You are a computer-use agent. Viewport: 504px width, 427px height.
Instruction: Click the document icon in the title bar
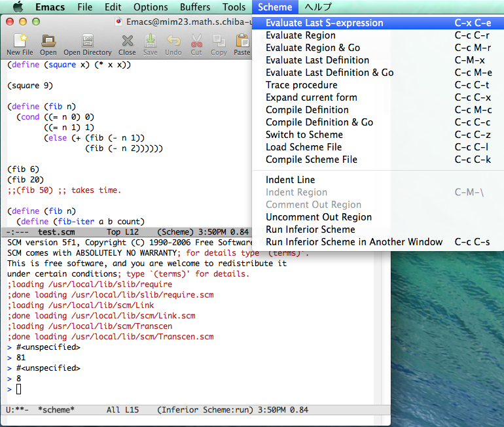pos(118,22)
